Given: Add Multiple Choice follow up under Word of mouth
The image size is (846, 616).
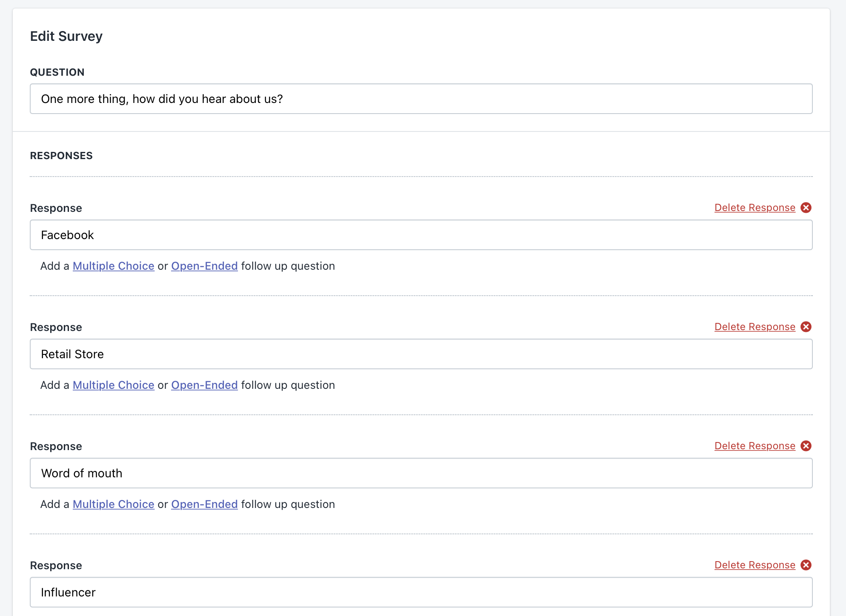Looking at the screenshot, I should coord(113,504).
